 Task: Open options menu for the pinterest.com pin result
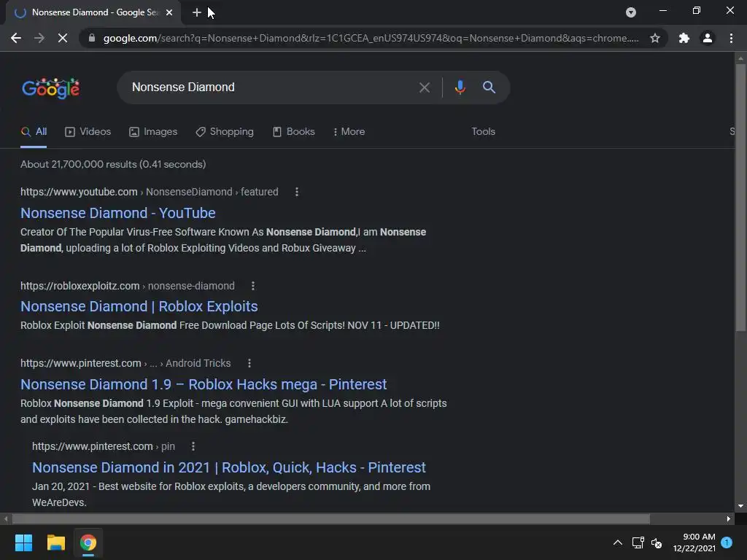[x=193, y=447]
